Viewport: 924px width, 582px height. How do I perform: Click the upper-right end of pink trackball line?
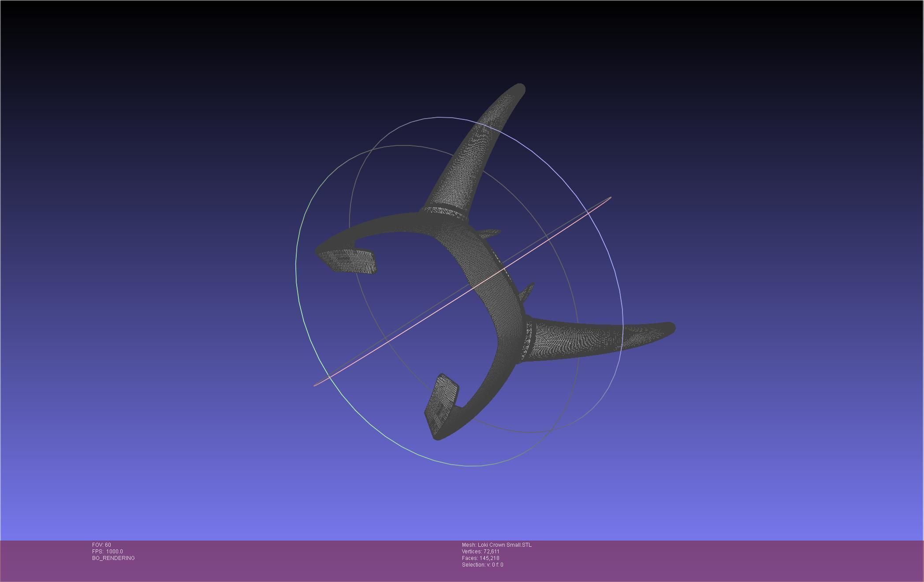610,198
